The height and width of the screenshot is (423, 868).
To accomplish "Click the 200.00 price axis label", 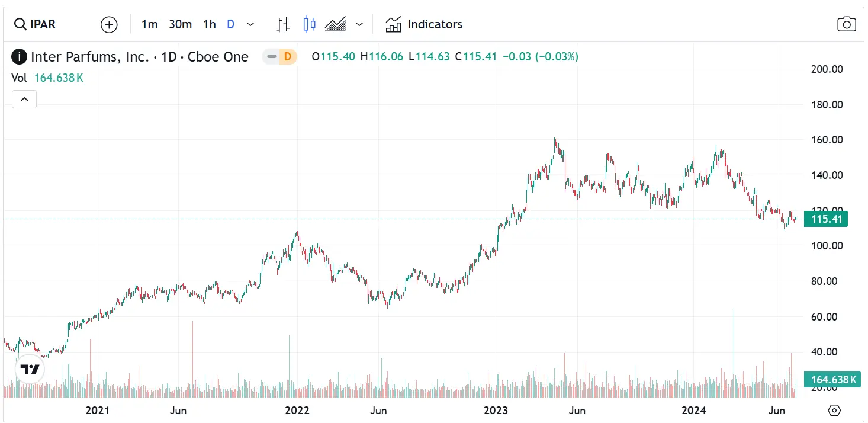I will point(827,69).
